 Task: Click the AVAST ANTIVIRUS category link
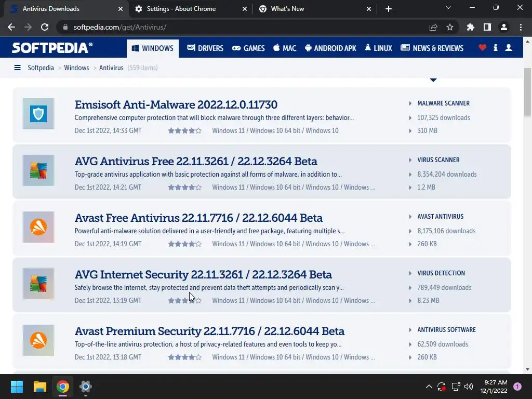[441, 217]
